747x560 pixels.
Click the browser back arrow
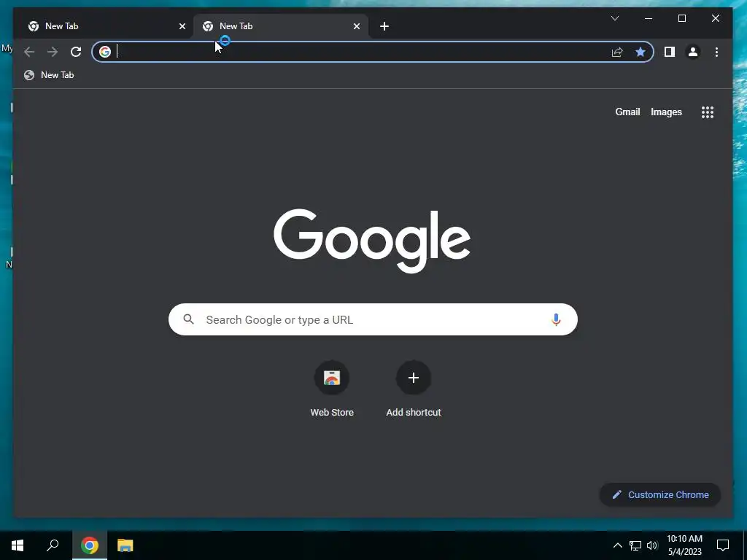pyautogui.click(x=29, y=52)
